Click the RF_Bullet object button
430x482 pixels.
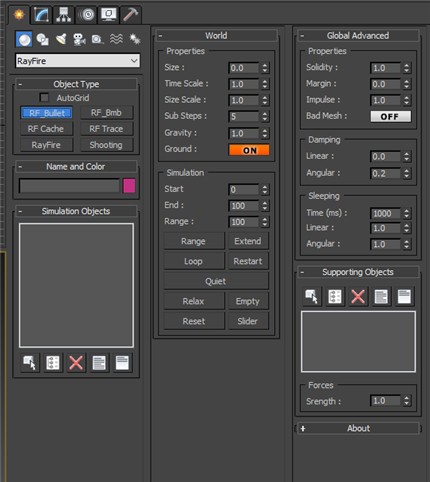(x=46, y=113)
